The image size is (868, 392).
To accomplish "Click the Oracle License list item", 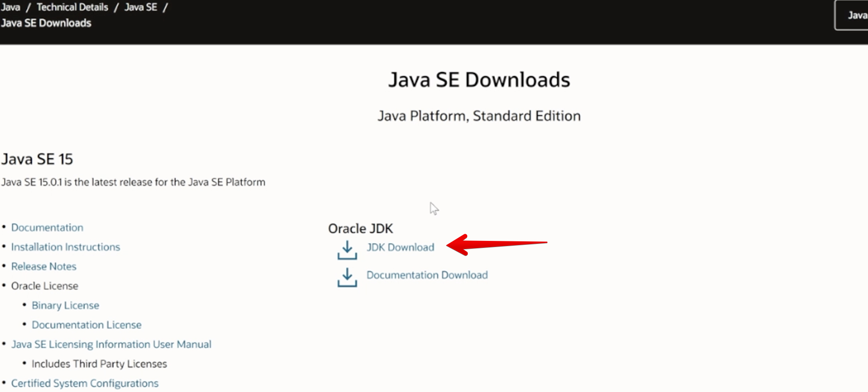I will [44, 286].
